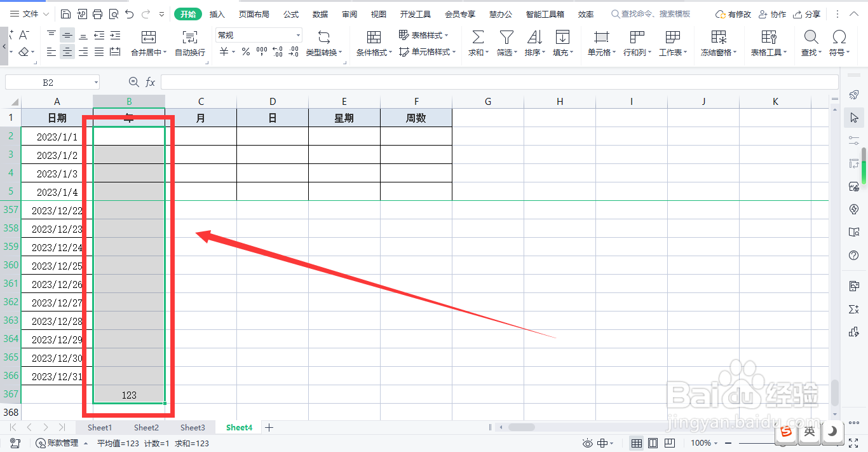Image resolution: width=868 pixels, height=452 pixels.
Task: Click the thousands separator format icon
Action: click(x=261, y=52)
